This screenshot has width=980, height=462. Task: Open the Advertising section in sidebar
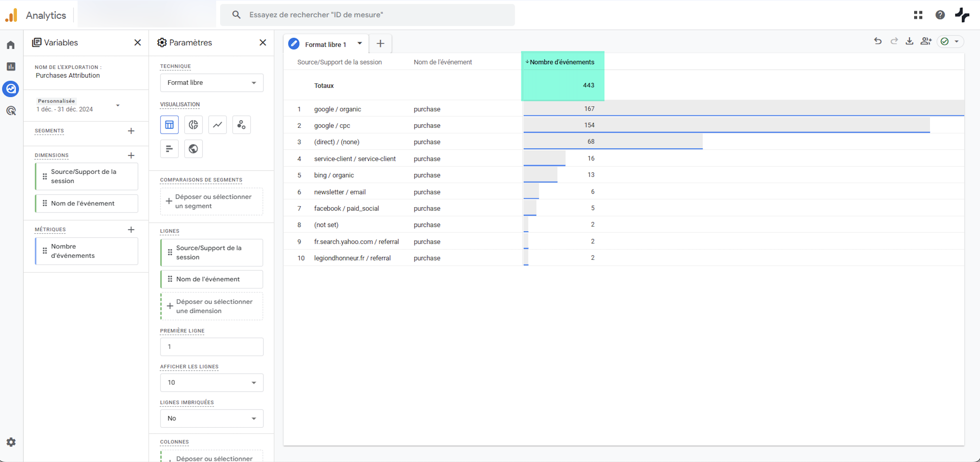11,111
